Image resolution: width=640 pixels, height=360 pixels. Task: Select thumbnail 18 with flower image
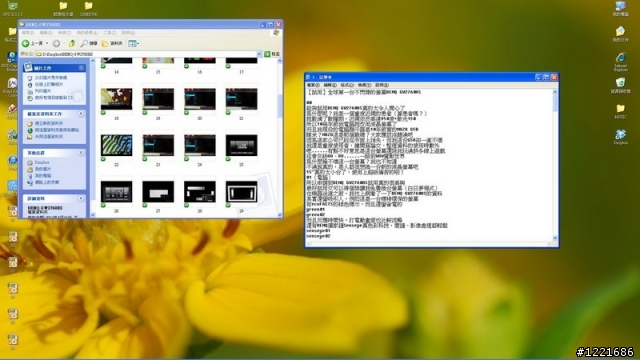[116, 99]
